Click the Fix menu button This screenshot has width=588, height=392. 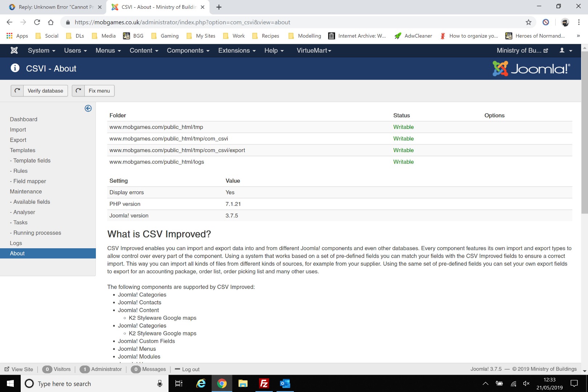pos(99,91)
